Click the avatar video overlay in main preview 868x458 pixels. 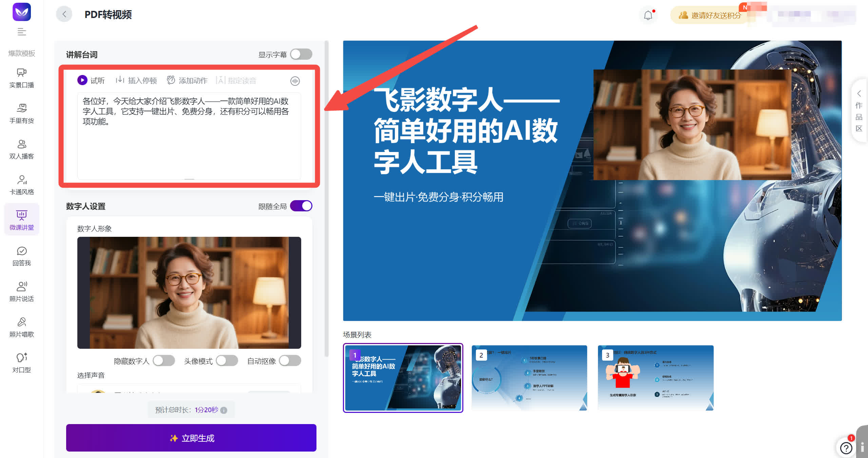pyautogui.click(x=692, y=125)
